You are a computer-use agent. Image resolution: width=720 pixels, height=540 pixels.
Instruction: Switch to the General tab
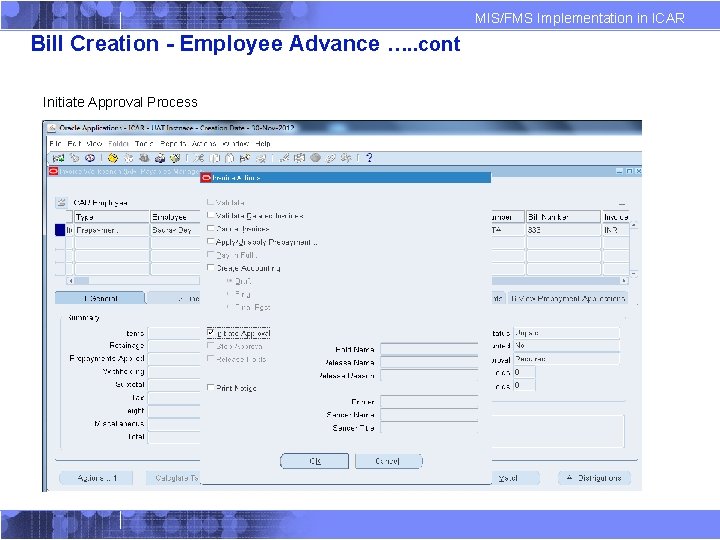tap(101, 298)
